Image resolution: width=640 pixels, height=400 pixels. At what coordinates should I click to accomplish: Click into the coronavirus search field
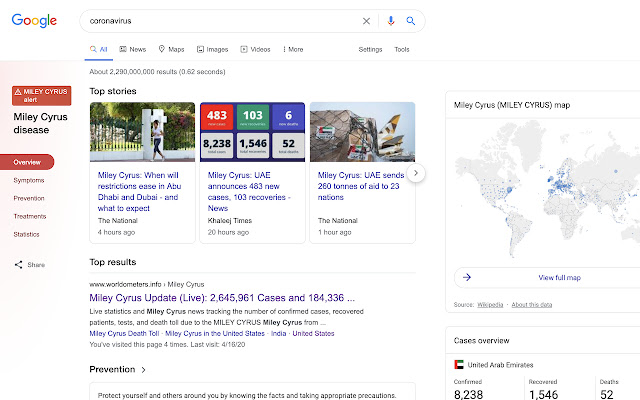click(x=220, y=20)
